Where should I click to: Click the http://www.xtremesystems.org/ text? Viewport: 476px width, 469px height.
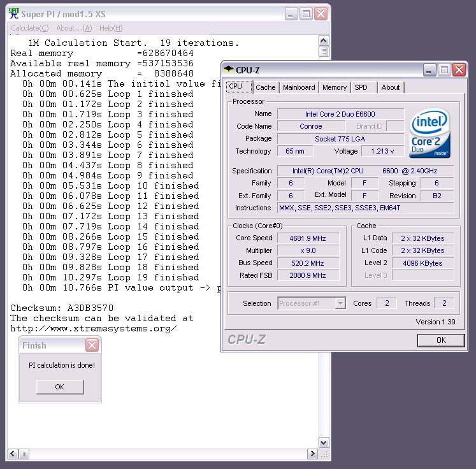[x=94, y=328]
